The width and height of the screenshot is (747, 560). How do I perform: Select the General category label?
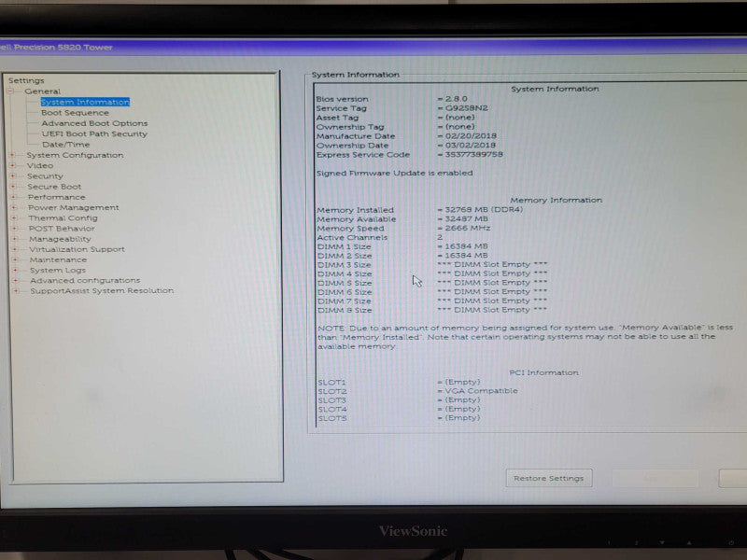[x=42, y=91]
